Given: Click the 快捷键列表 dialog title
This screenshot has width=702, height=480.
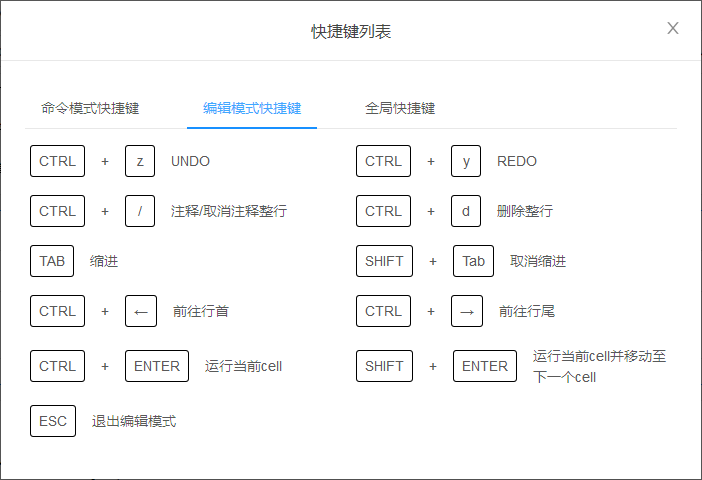Looking at the screenshot, I should (x=351, y=32).
